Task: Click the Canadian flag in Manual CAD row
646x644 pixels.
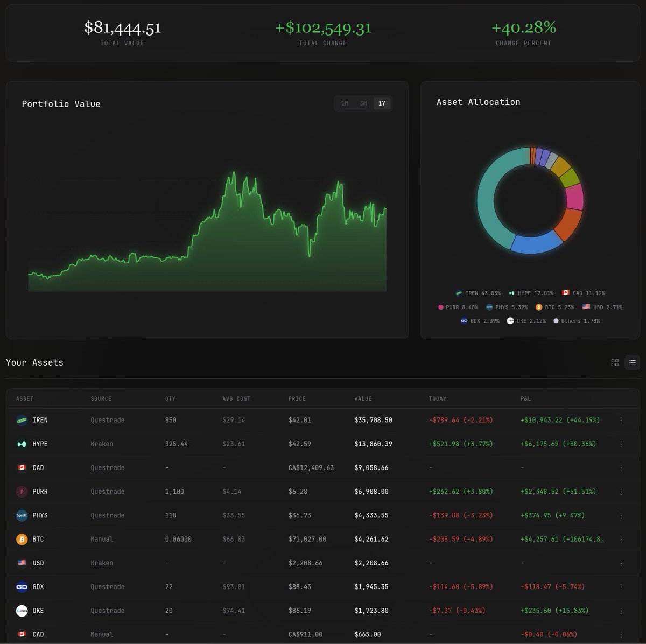Action: 22,634
